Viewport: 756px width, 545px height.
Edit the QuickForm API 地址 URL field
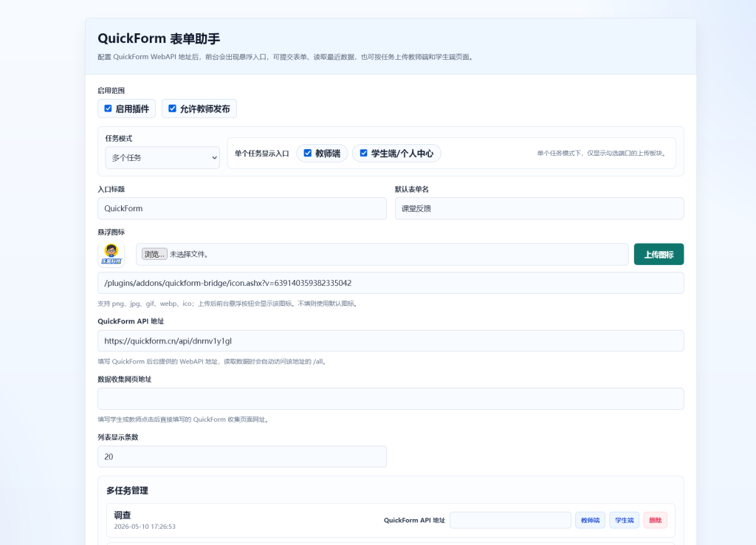click(x=391, y=341)
